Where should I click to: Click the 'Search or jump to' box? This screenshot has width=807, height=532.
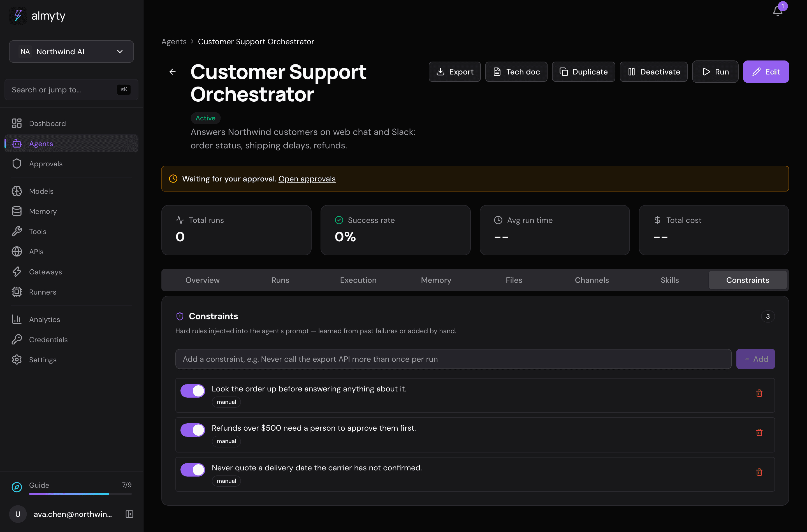tap(71, 90)
